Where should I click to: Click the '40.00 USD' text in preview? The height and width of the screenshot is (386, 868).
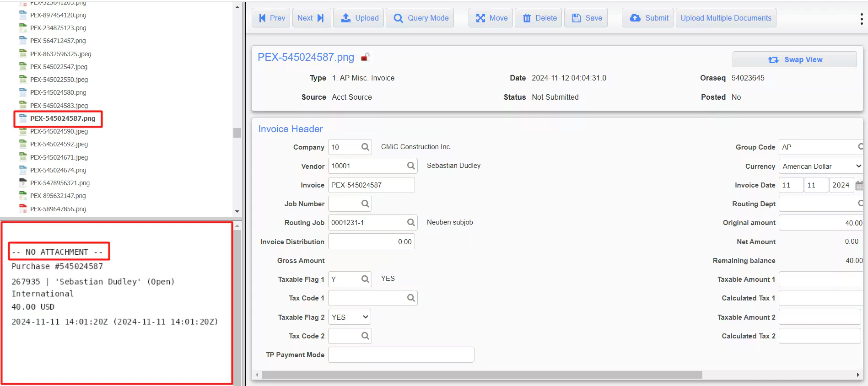coord(33,307)
